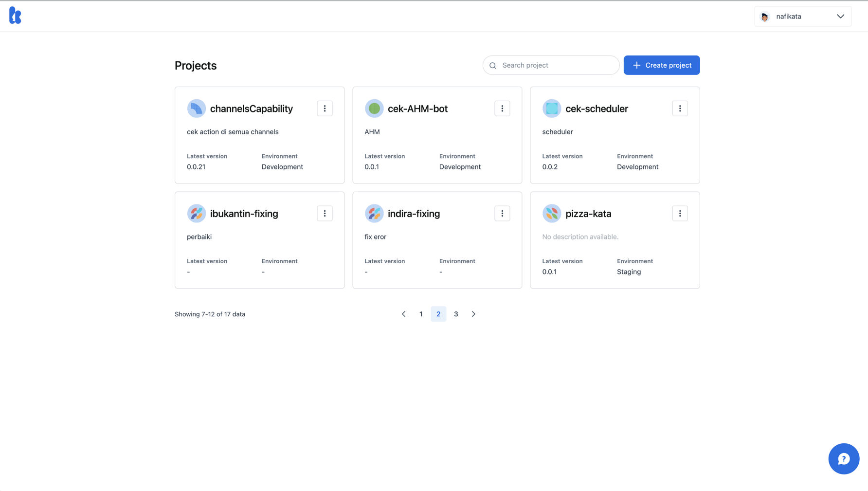Click the search magnifier icon
This screenshot has height=491, width=868.
click(493, 66)
